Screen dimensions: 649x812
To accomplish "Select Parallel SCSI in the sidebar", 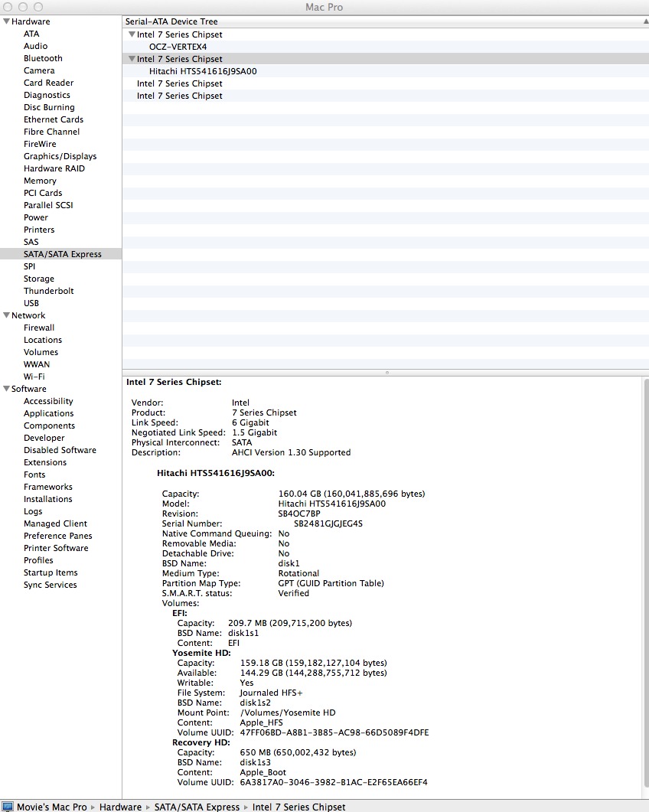I will point(48,206).
